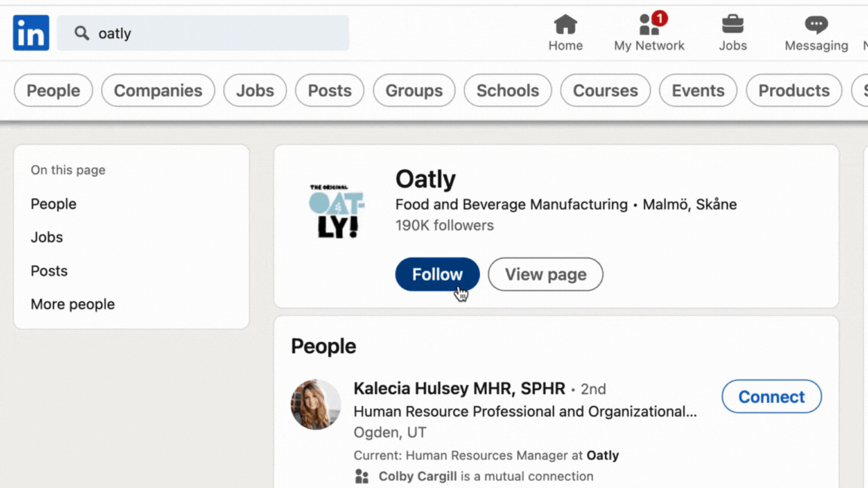The width and height of the screenshot is (868, 488).
Task: Follow the Oatly company
Action: [437, 274]
